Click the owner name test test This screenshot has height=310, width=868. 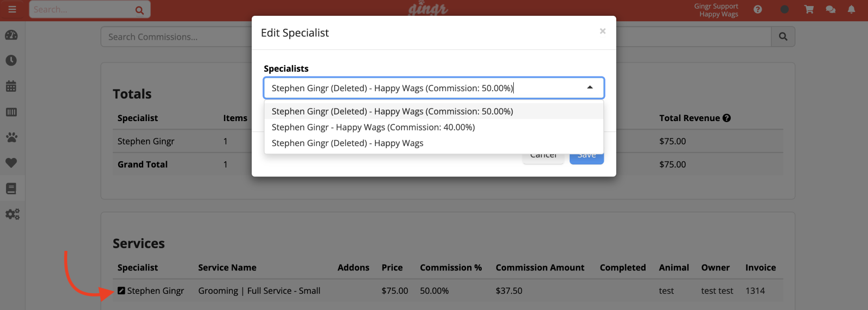[717, 290]
